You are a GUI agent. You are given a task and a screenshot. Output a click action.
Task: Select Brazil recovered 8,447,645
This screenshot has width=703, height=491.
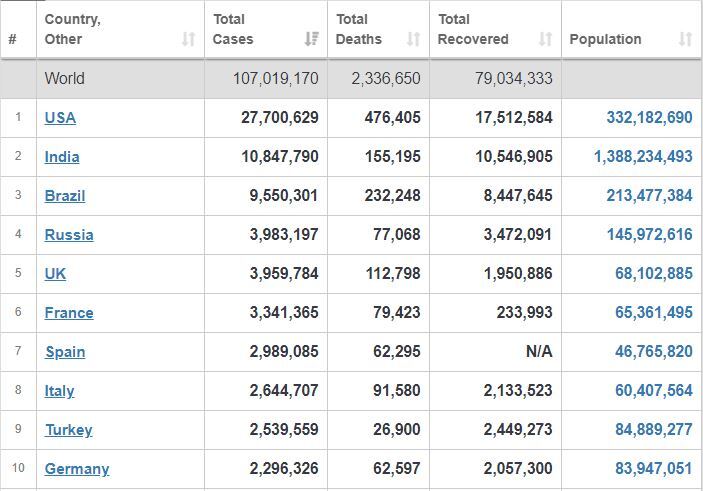518,196
